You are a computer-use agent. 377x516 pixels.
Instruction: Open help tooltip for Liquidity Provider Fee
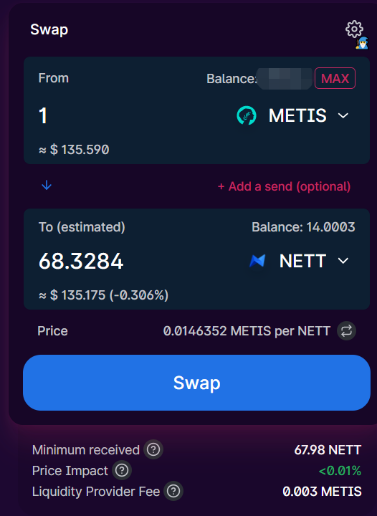tap(173, 491)
